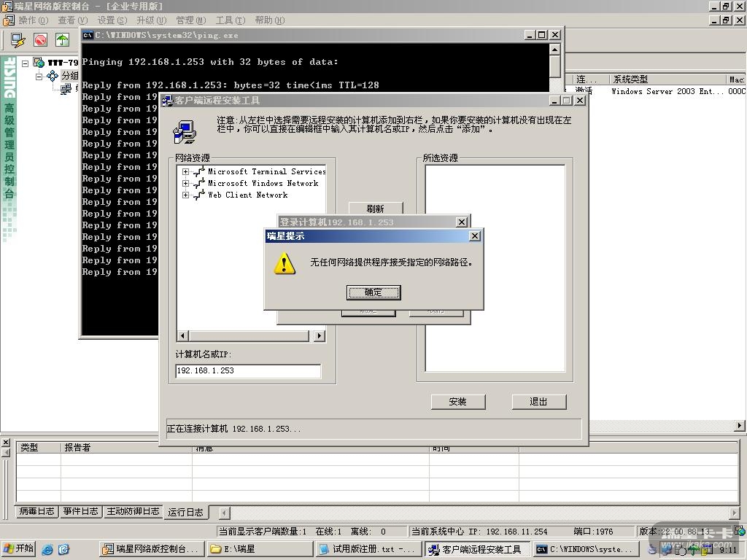747x560 pixels.
Task: Open Internet Explorer from quick launch
Action: pos(47,549)
